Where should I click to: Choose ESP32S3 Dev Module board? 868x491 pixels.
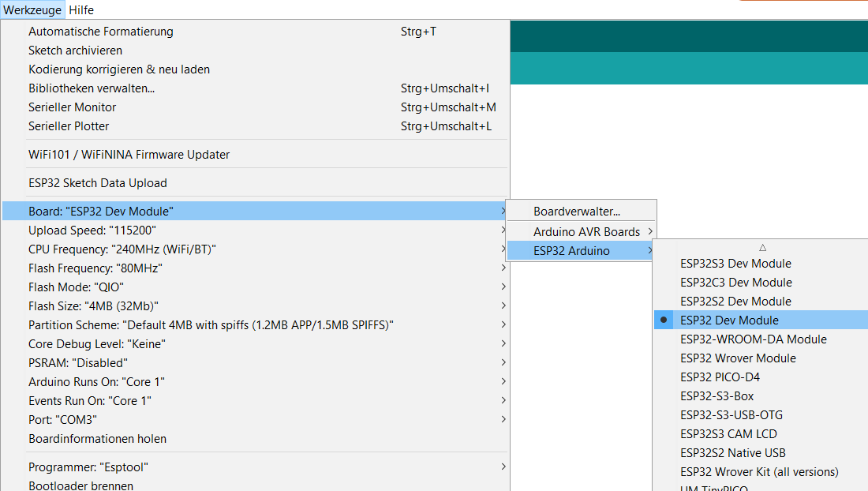pyautogui.click(x=735, y=264)
